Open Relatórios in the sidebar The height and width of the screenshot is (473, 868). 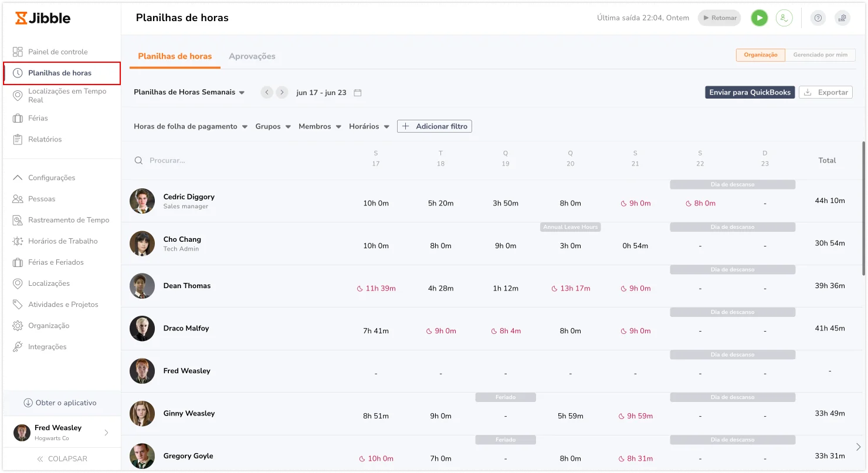(x=45, y=139)
